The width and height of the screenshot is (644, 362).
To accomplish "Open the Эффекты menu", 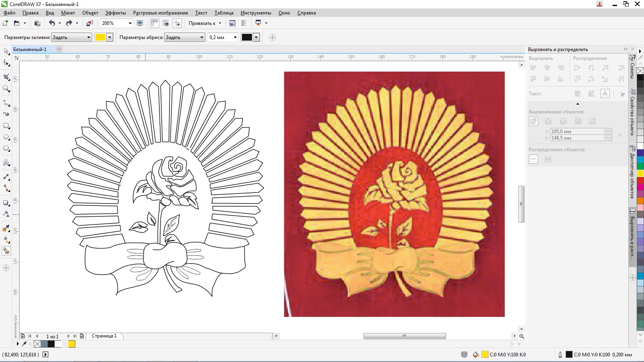I will [x=116, y=13].
